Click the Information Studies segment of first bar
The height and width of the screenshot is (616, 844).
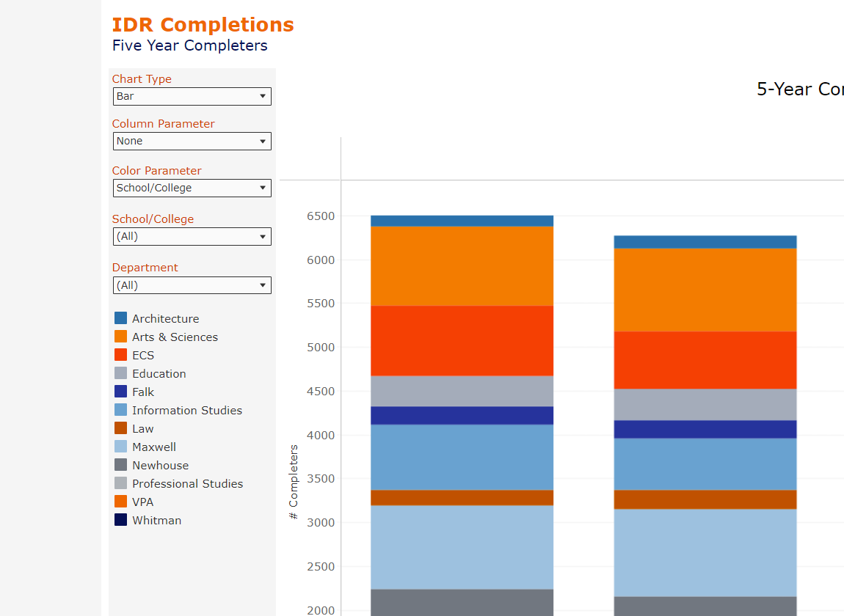point(462,458)
